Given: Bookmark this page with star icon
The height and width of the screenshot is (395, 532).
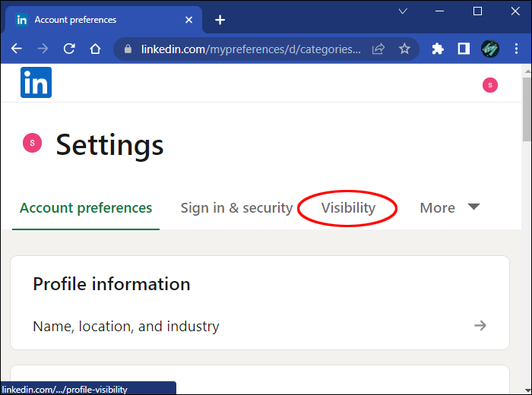Looking at the screenshot, I should pyautogui.click(x=404, y=49).
